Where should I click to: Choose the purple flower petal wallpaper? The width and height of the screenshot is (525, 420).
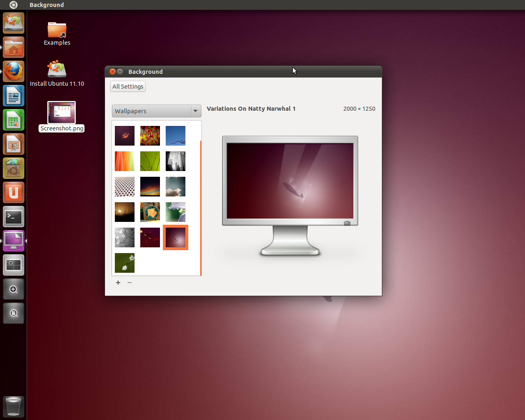click(x=176, y=212)
